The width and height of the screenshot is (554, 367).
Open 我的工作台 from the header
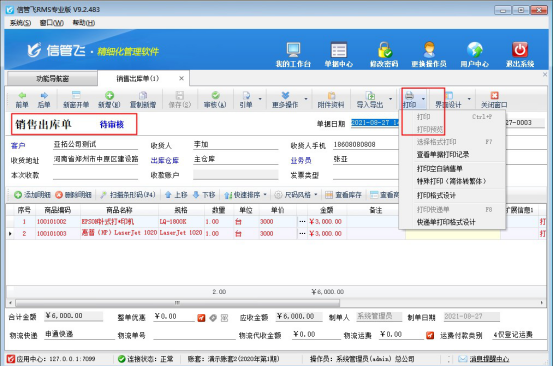[293, 54]
